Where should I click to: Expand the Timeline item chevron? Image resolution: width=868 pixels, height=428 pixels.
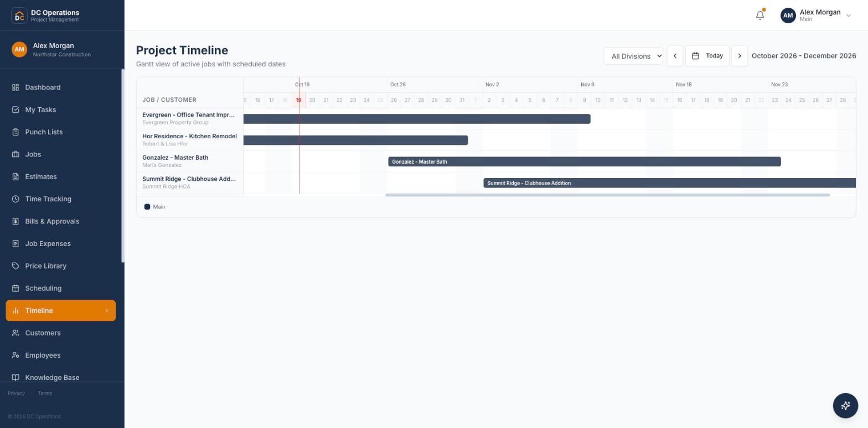107,311
